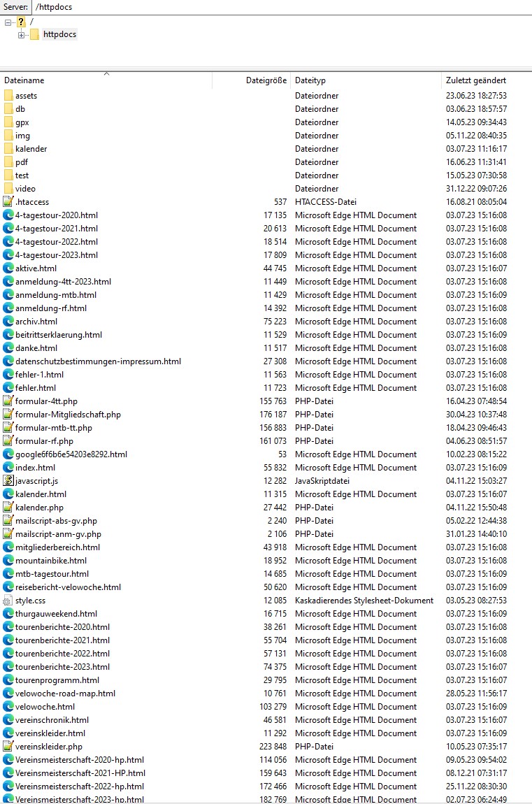Click the PHP icon of mailscript-abs-gv.php
Image resolution: width=532 pixels, height=804 pixels.
click(8, 520)
